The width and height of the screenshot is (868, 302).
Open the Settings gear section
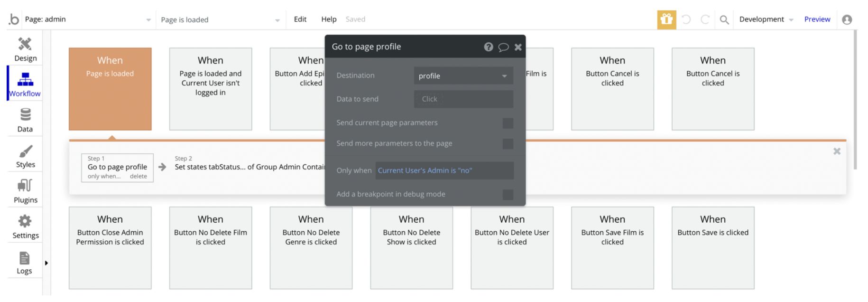tap(25, 226)
